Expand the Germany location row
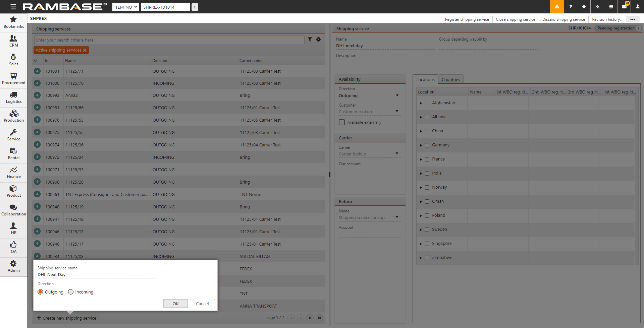The image size is (644, 328). 421,145
